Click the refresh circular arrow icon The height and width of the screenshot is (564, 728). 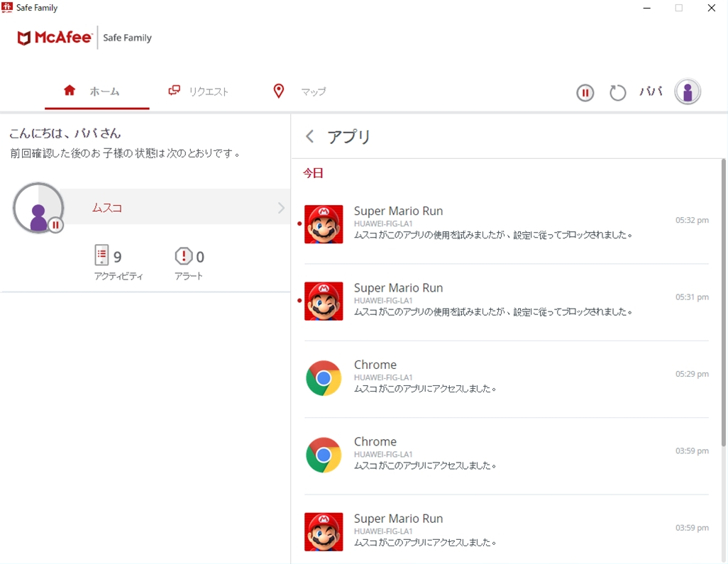click(x=617, y=93)
